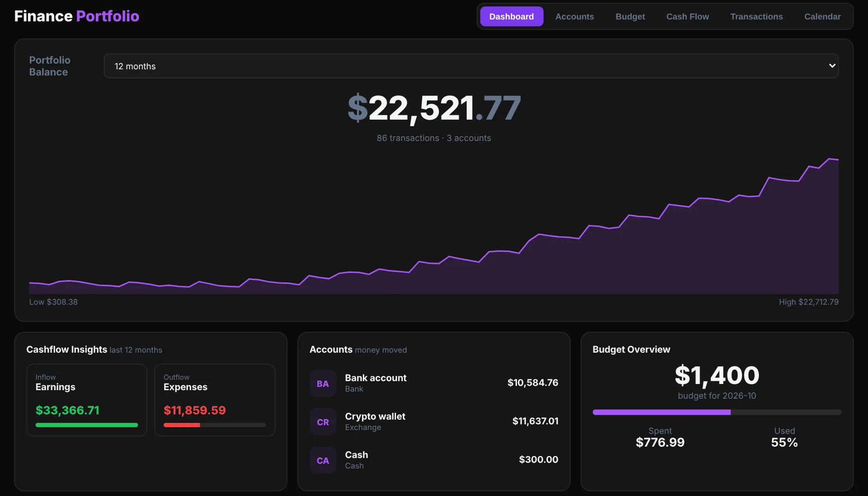Click the CR crypto wallet avatar icon
The height and width of the screenshot is (496, 868).
323,422
